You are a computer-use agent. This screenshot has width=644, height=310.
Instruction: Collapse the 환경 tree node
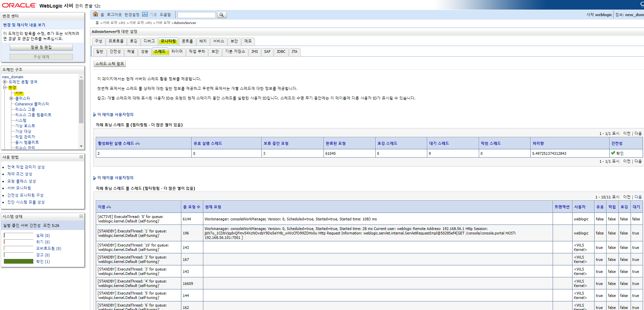click(x=5, y=88)
